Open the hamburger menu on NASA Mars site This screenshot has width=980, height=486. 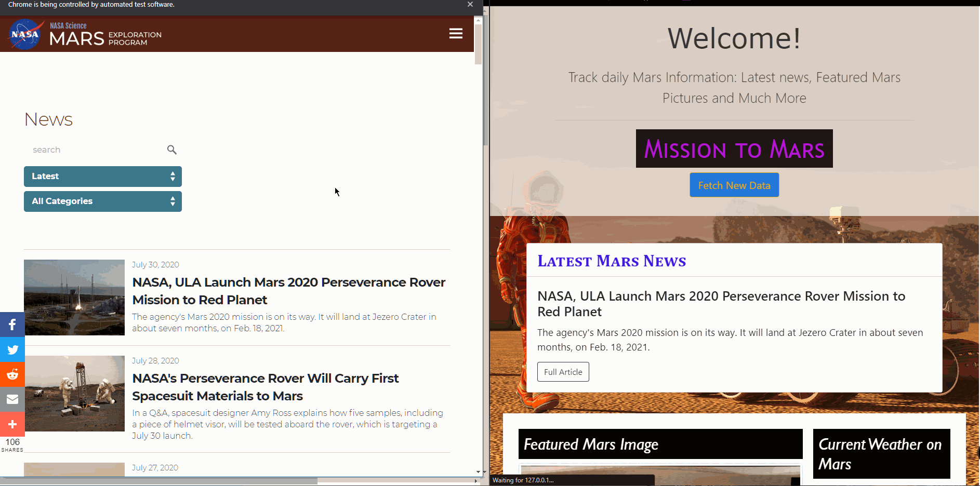tap(456, 34)
